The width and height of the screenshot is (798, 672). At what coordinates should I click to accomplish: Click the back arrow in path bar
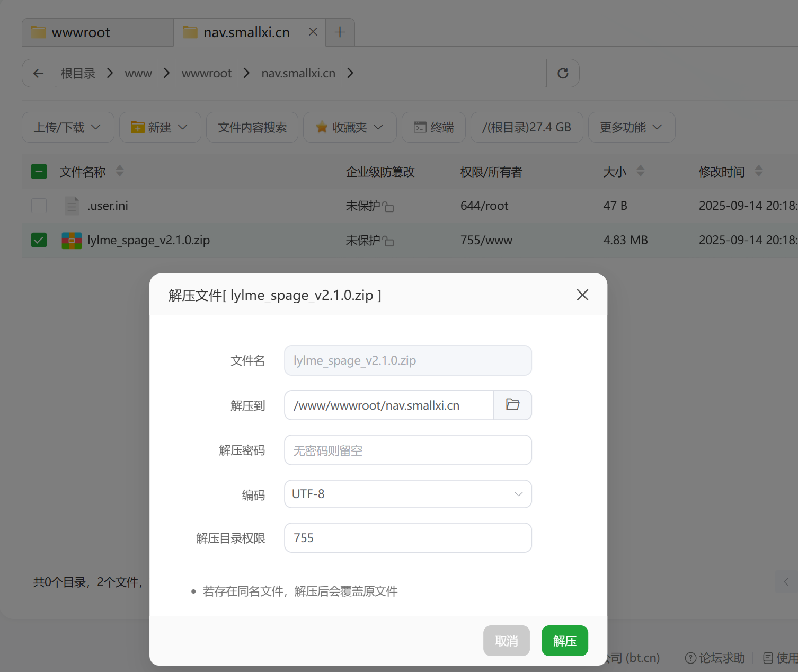[x=38, y=73]
